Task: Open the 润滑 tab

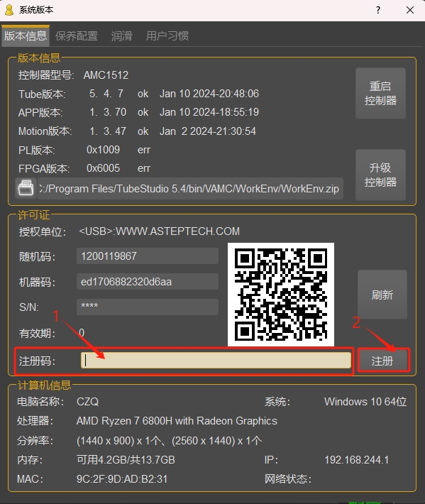Action: tap(122, 35)
